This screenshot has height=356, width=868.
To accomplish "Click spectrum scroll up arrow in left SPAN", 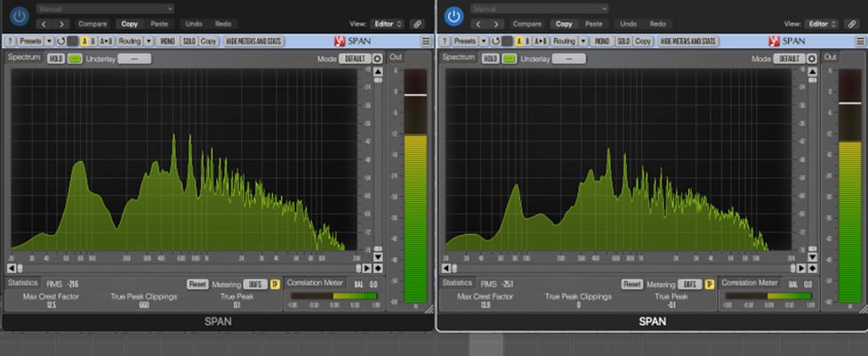I will click(378, 72).
